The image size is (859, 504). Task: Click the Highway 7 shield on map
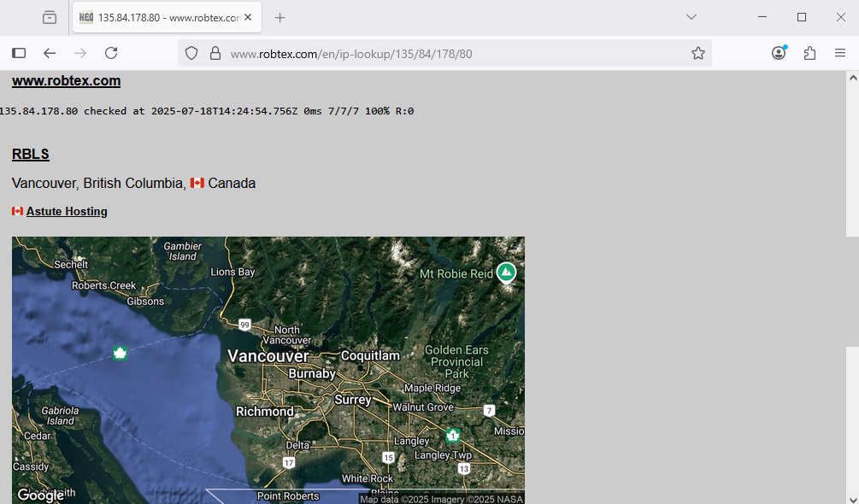[489, 410]
